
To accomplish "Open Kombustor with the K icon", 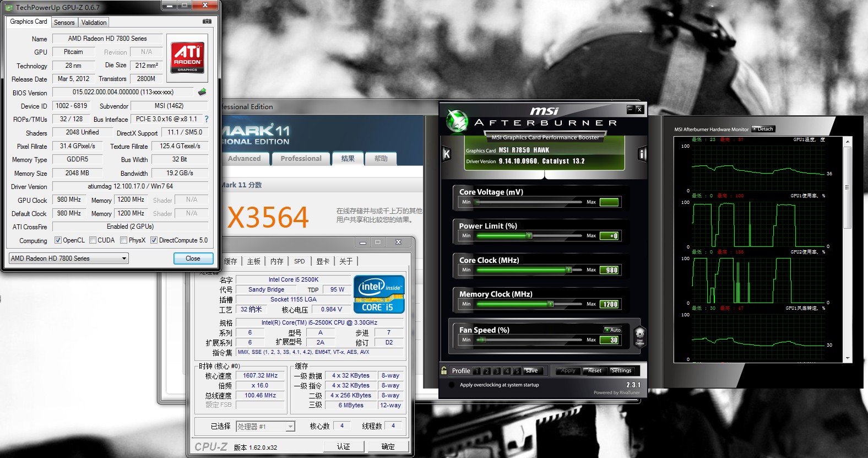I will 447,154.
